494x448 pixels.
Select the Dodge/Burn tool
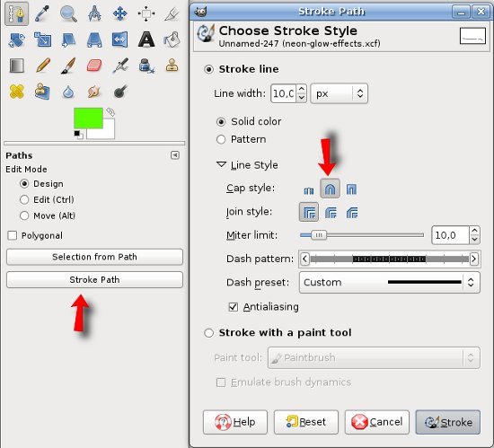[120, 92]
